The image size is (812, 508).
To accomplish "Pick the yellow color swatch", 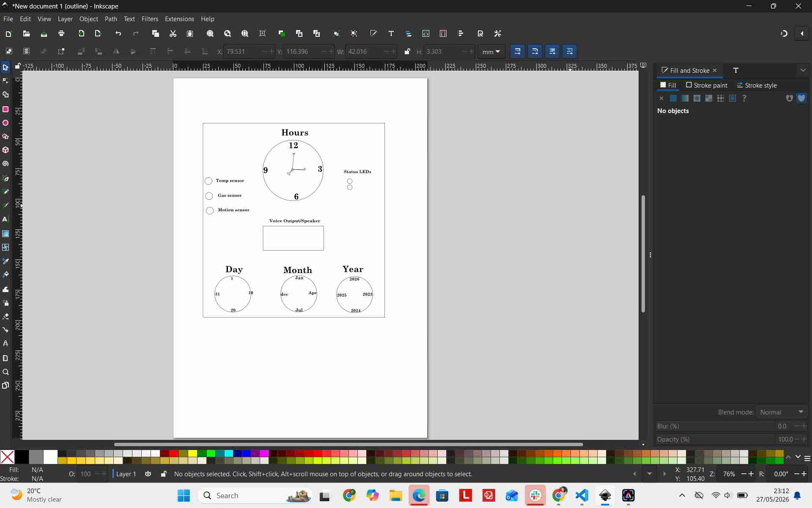I will point(192,453).
